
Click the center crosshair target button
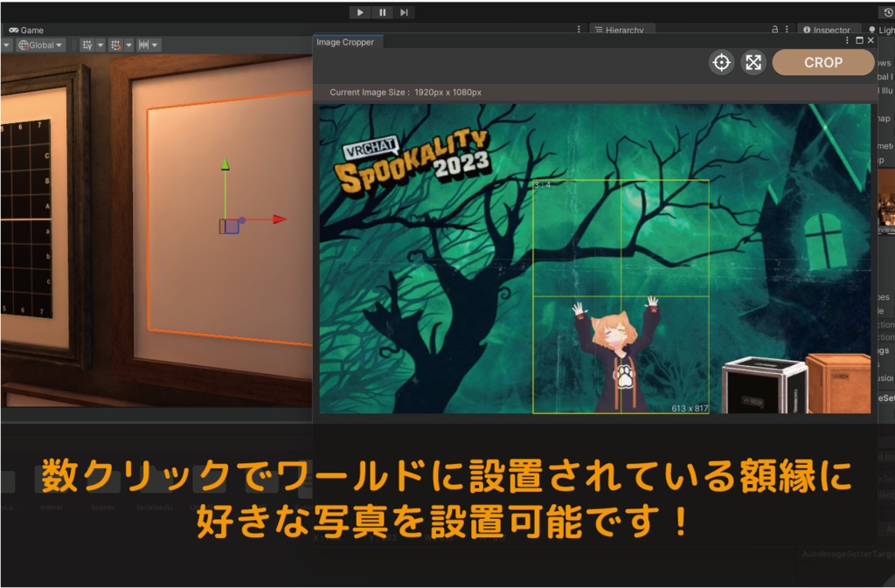(x=721, y=62)
